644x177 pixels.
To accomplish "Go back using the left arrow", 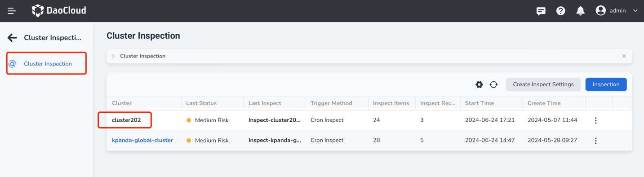I will pos(12,38).
